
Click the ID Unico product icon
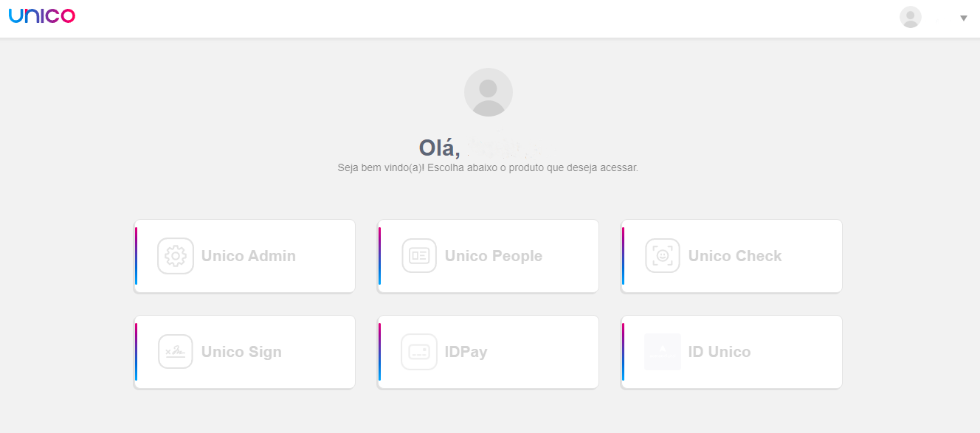tap(663, 352)
